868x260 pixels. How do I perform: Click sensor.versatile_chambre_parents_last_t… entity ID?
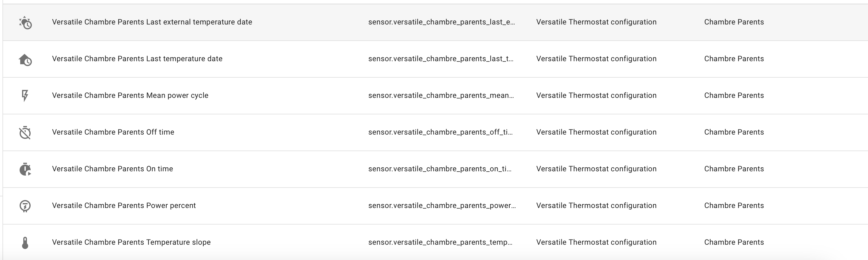(441, 58)
